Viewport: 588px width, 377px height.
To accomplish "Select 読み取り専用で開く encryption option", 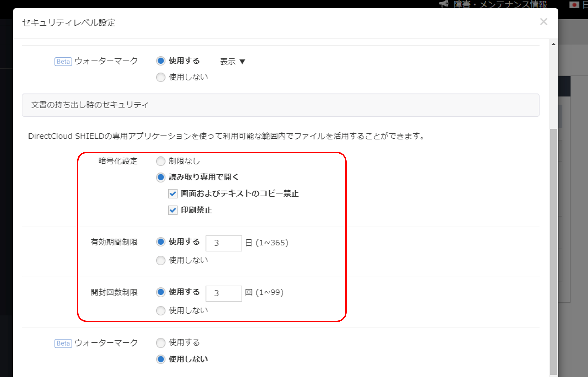I will click(161, 178).
